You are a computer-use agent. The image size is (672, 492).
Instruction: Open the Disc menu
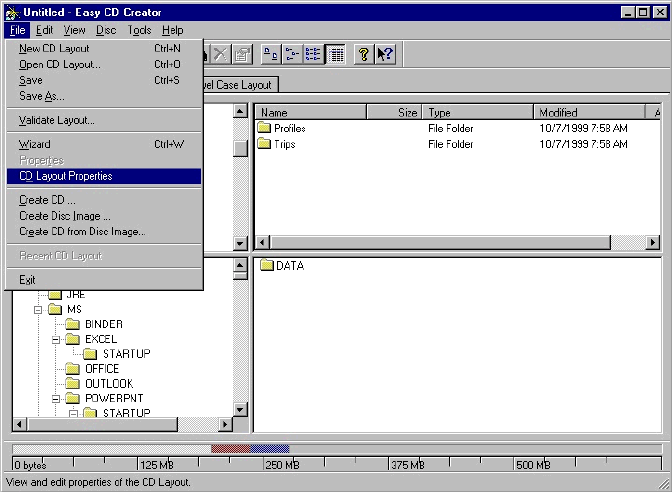(106, 30)
